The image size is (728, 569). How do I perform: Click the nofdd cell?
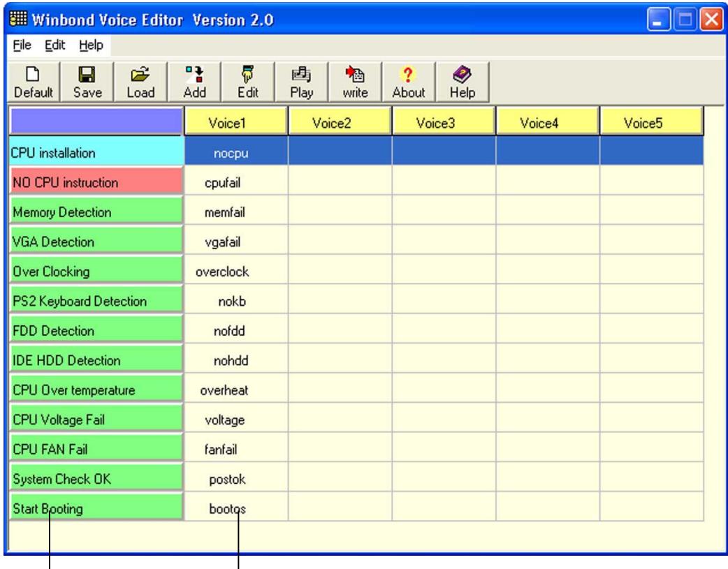[236, 330]
